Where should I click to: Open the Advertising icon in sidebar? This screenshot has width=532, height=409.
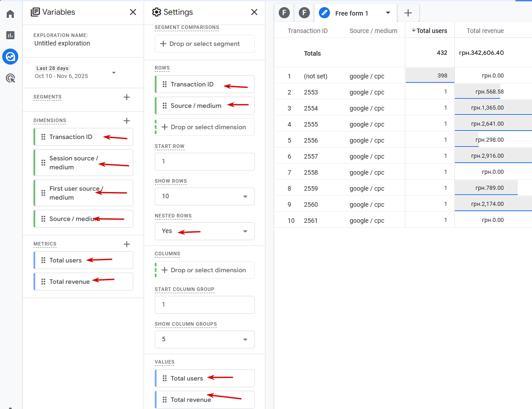coord(10,78)
